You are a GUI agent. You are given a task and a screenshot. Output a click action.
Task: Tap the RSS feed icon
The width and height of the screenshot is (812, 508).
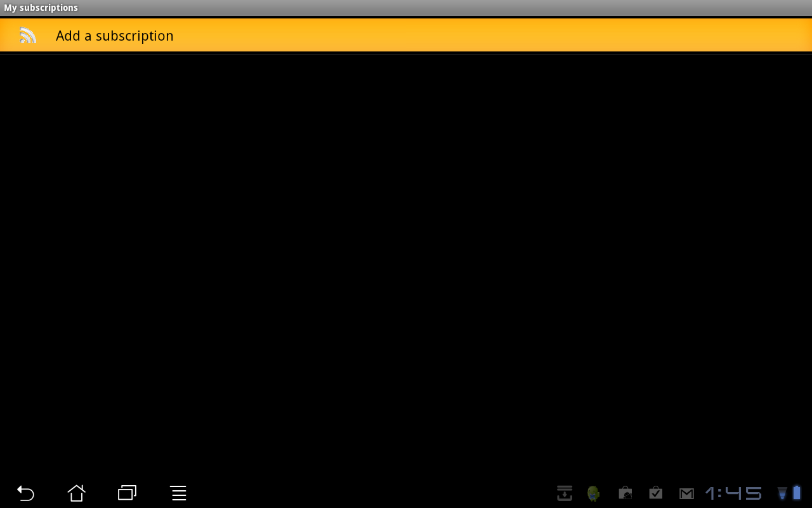point(28,36)
